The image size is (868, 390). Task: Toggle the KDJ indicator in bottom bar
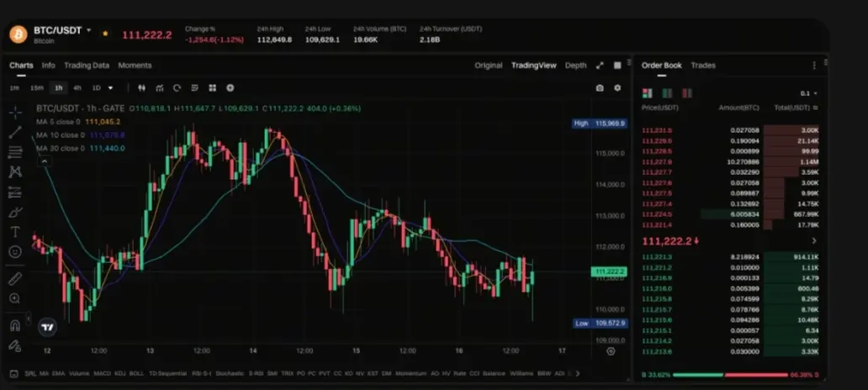point(120,373)
